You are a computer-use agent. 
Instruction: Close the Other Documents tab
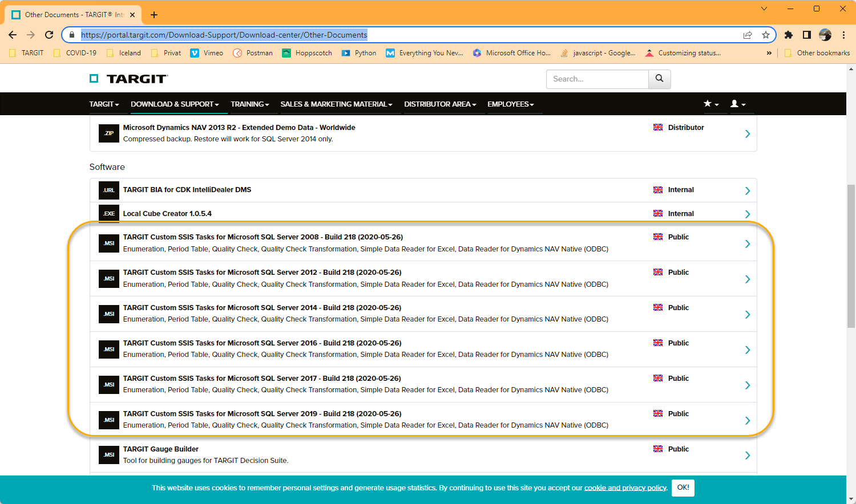tap(133, 15)
